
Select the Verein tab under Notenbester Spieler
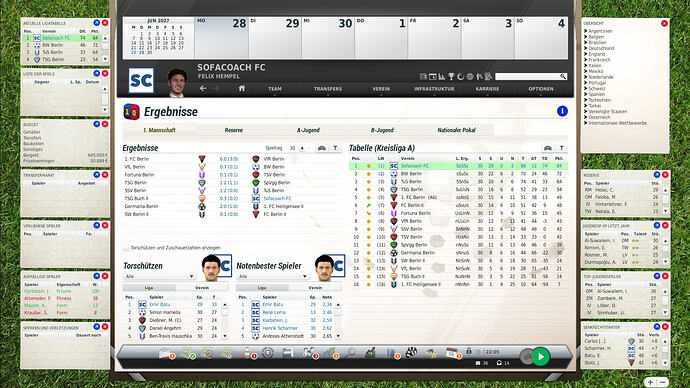(315, 288)
